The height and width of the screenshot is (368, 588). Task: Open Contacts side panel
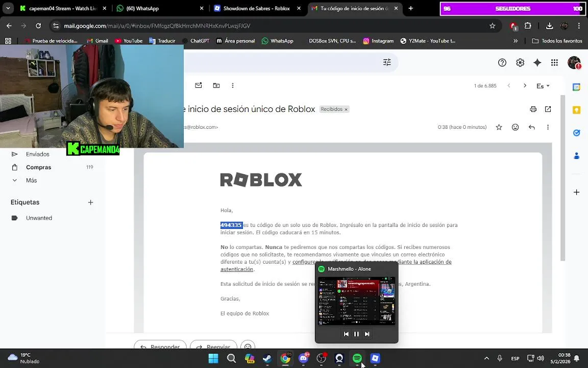click(576, 155)
